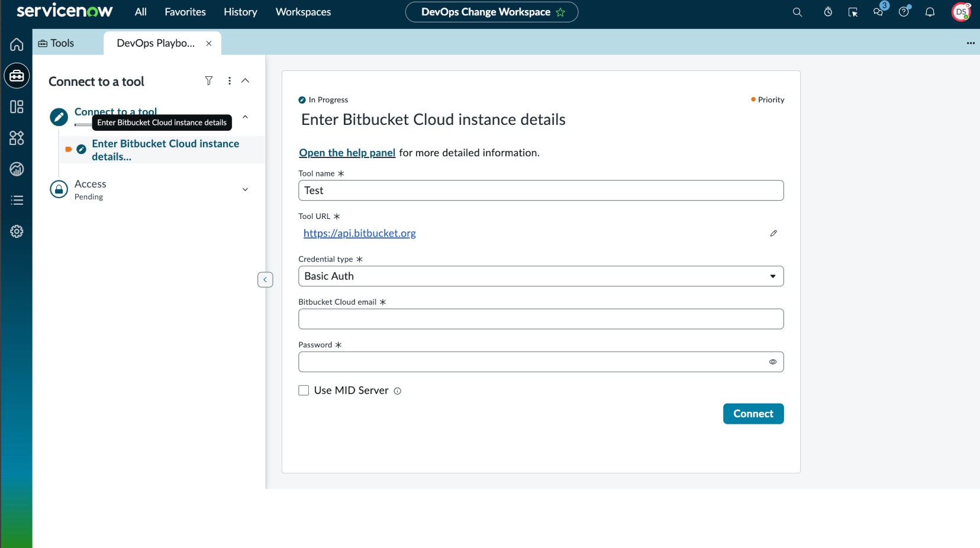Switch to the DevOps Playbook tab
This screenshot has width=980, height=548.
tap(156, 43)
